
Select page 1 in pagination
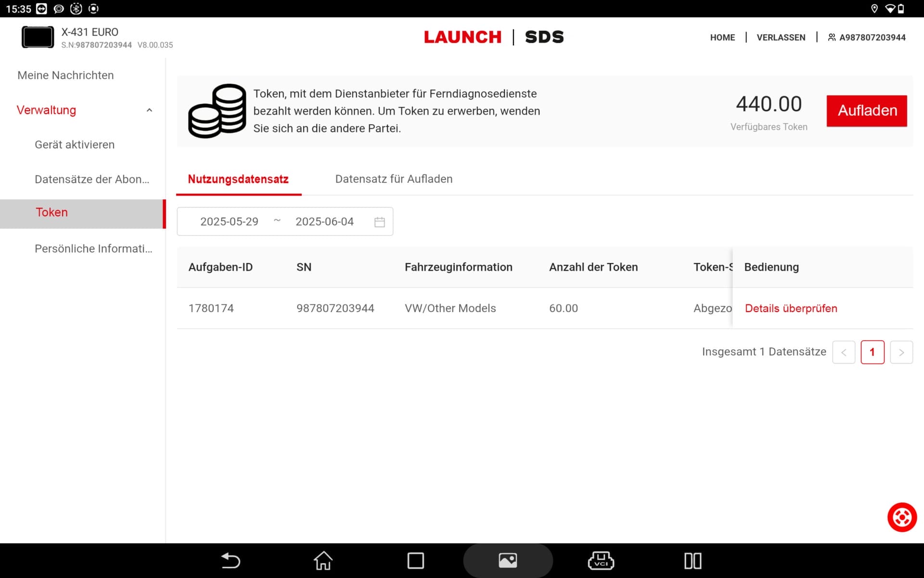tap(873, 352)
